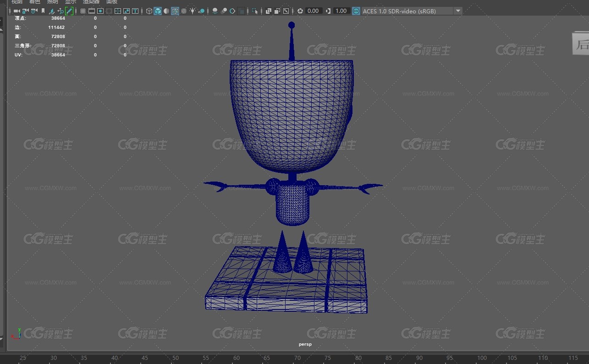Toggle the viewport grid display
The image size is (589, 364).
click(83, 11)
